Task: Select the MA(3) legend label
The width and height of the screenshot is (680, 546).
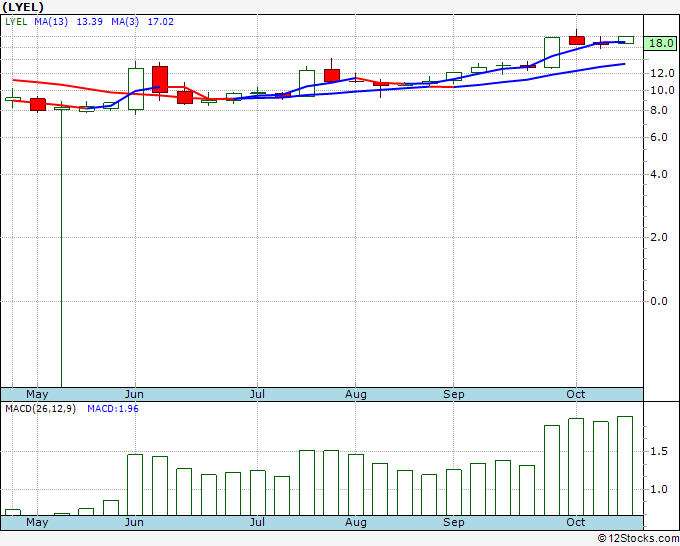Action: [125, 22]
